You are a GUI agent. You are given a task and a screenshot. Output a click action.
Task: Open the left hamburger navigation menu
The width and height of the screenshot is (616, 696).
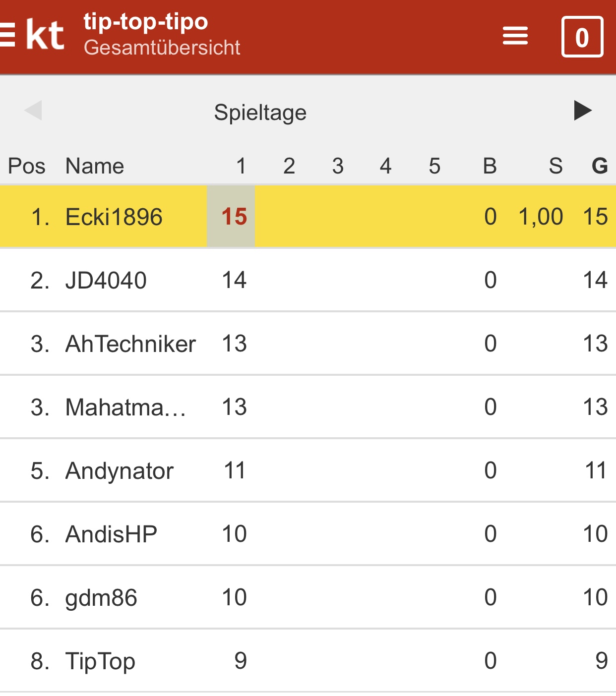click(7, 35)
